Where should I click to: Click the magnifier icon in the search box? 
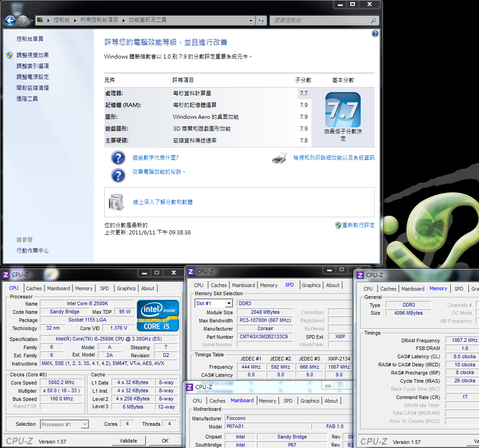pyautogui.click(x=373, y=20)
